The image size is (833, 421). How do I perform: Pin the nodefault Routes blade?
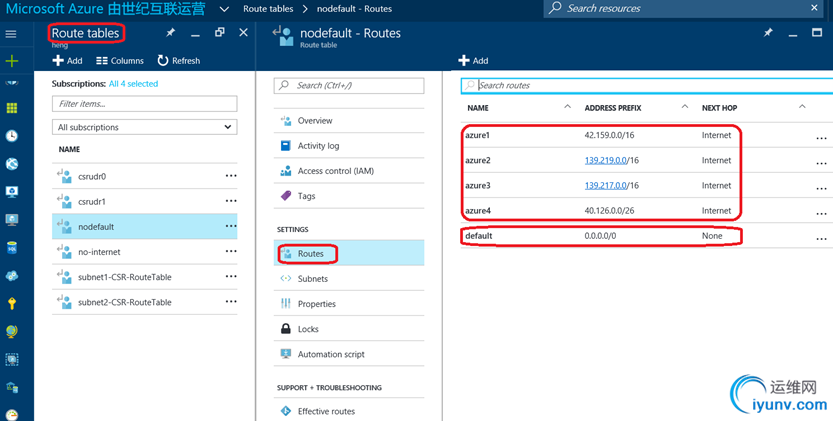tap(768, 33)
